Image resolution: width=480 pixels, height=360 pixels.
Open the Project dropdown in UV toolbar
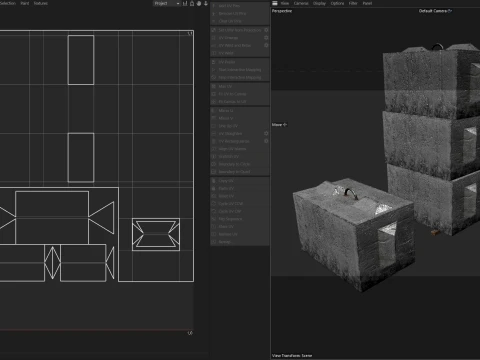pos(167,3)
